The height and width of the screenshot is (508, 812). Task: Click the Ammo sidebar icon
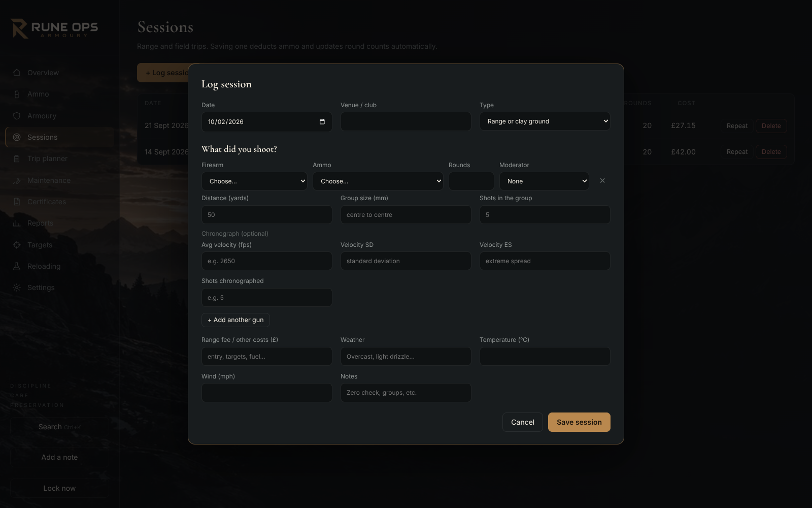pos(17,94)
